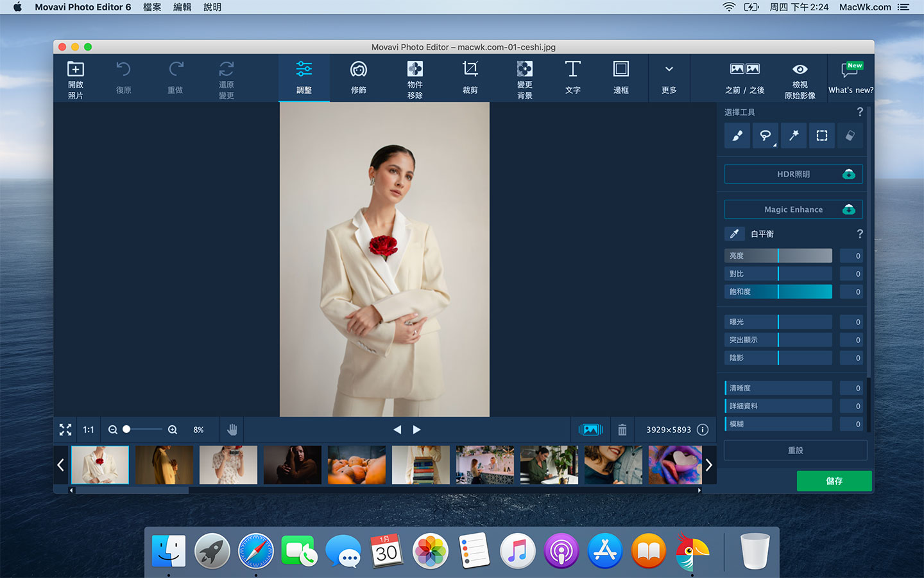
Task: Select the Brush selection tool
Action: (x=737, y=136)
